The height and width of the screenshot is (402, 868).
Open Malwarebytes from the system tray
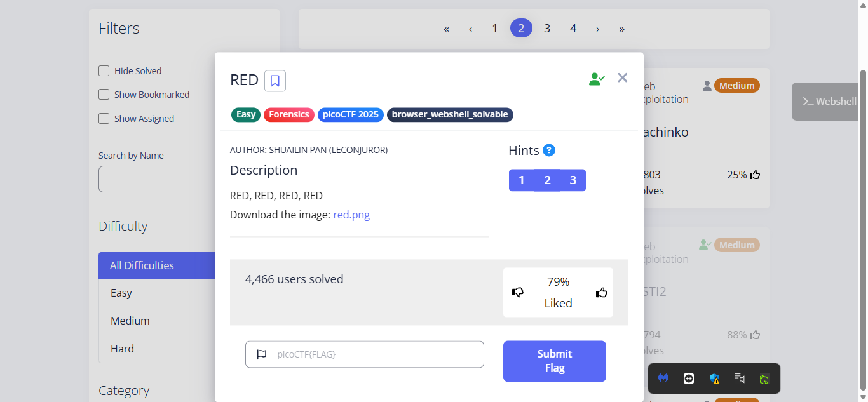coord(663,379)
